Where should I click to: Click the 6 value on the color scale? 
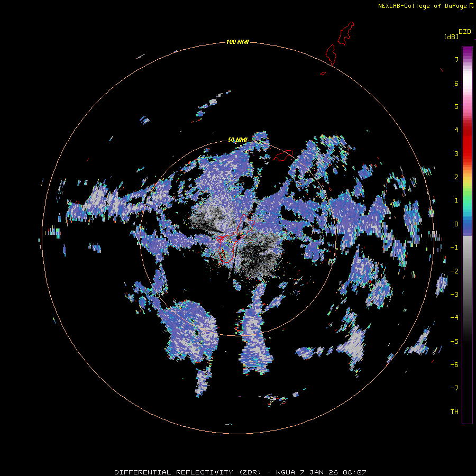point(456,83)
